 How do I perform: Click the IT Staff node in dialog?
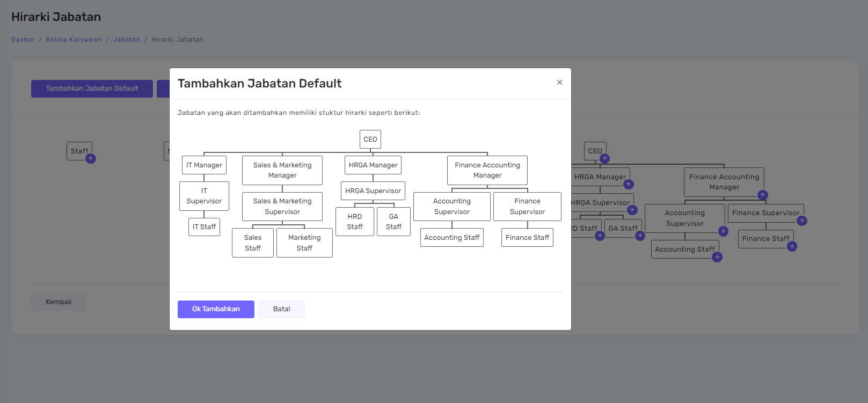point(204,227)
